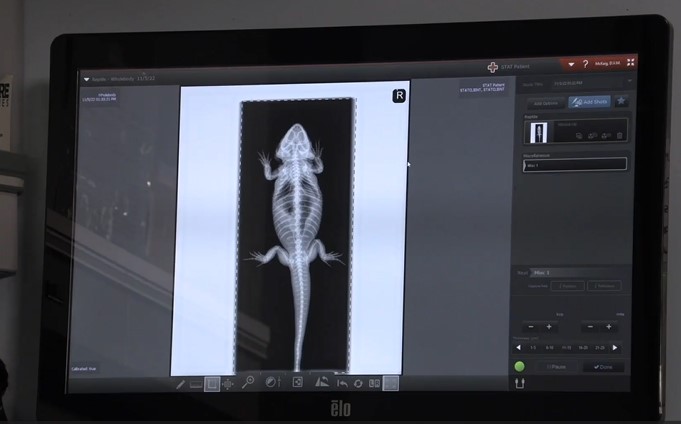Toggle full screen with corner arrows icon
The image size is (681, 424).
point(631,63)
